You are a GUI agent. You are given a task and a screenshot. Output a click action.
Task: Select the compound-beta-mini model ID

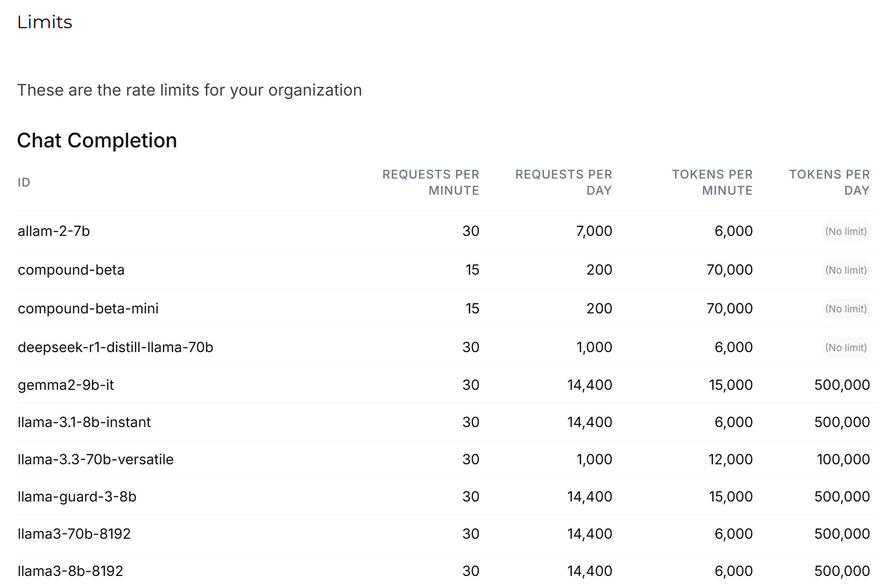point(88,308)
